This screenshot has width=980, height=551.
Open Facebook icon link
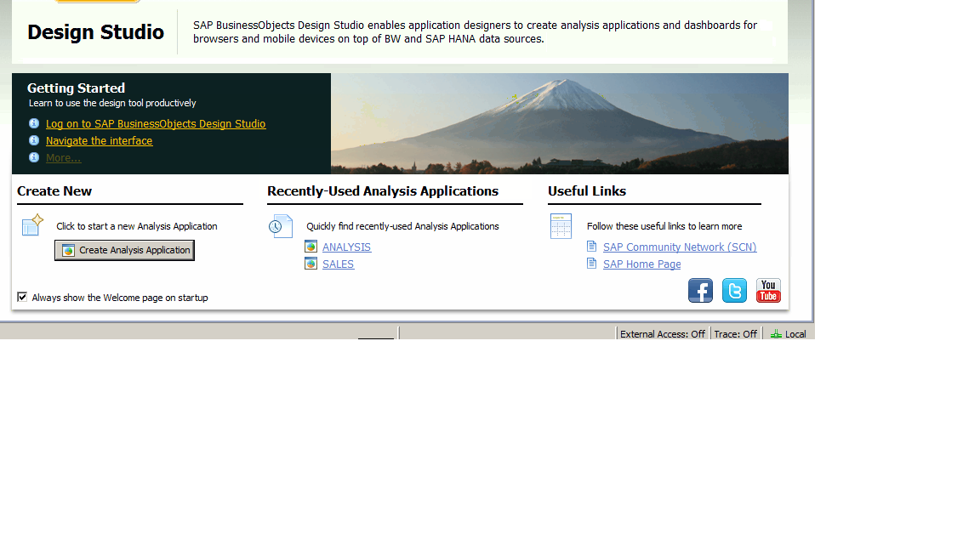click(x=700, y=291)
